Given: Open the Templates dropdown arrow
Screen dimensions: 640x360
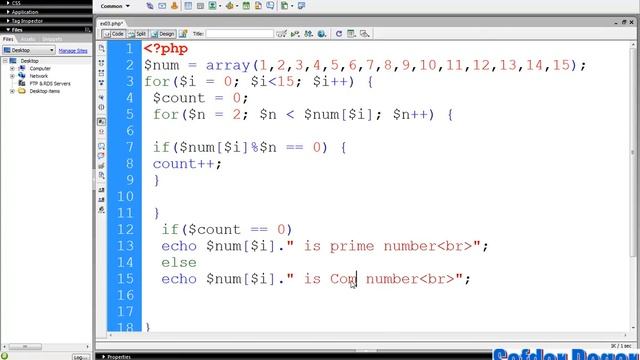Looking at the screenshot, I should [x=292, y=6].
